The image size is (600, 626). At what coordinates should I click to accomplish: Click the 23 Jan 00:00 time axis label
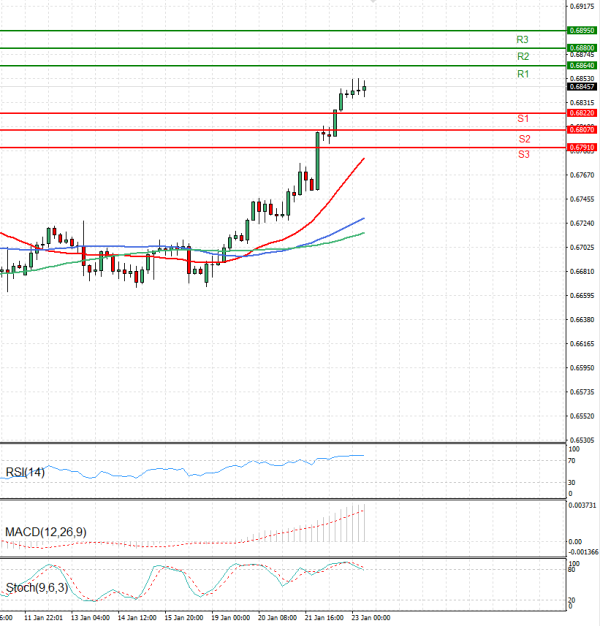369,618
